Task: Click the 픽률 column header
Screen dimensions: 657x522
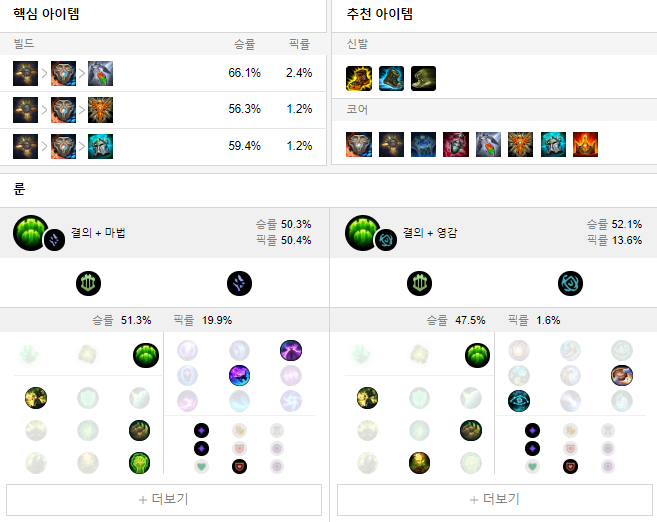Action: 300,44
